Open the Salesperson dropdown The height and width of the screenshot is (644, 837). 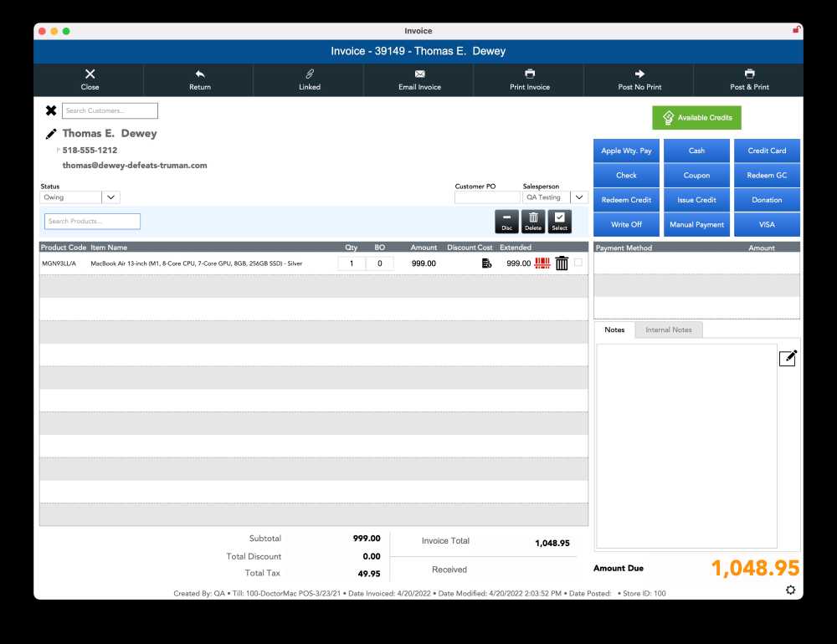(x=579, y=197)
